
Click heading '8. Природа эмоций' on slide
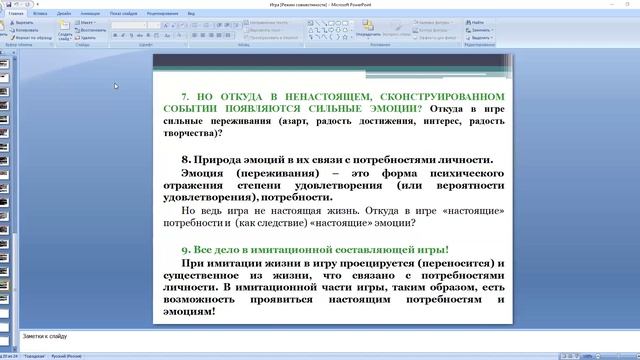pyautogui.click(x=337, y=160)
